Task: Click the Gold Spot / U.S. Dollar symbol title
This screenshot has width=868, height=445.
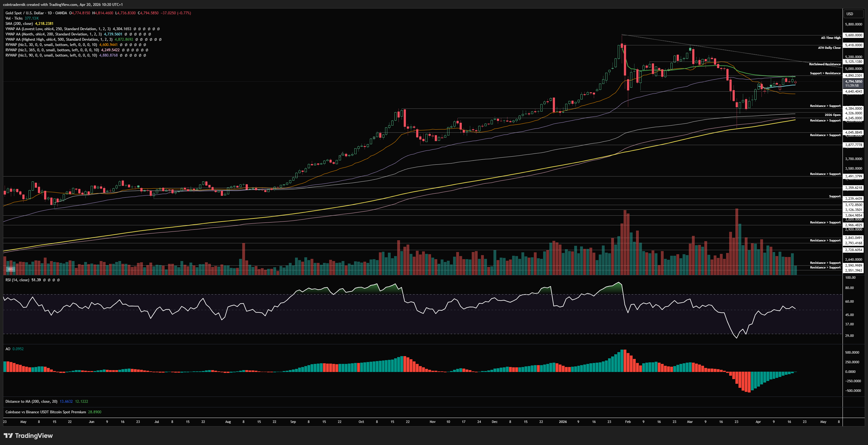Action: click(x=24, y=13)
